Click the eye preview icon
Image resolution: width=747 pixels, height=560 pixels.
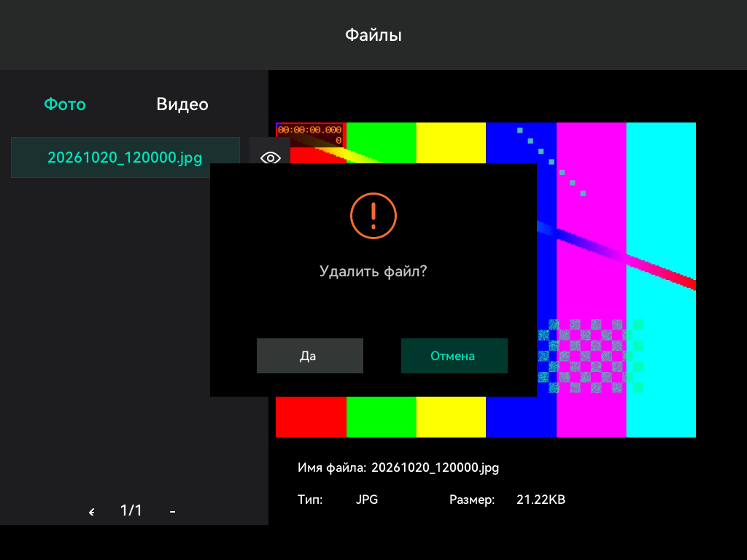270,157
